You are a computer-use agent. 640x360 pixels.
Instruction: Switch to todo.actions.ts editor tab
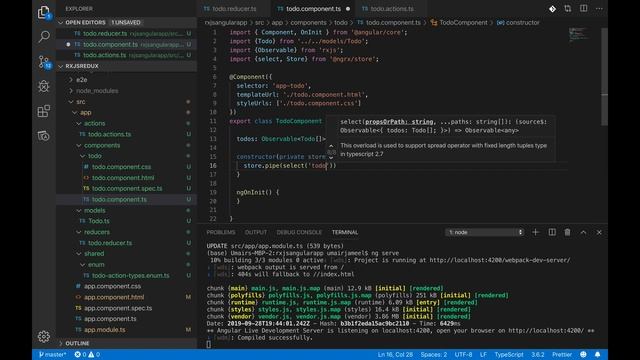click(391, 9)
